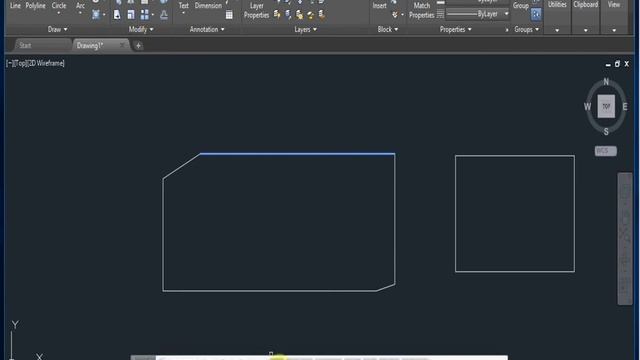Viewport: 640px width, 360px height.
Task: Click the linetype icon beside ByLayer
Action: (x=440, y=14)
